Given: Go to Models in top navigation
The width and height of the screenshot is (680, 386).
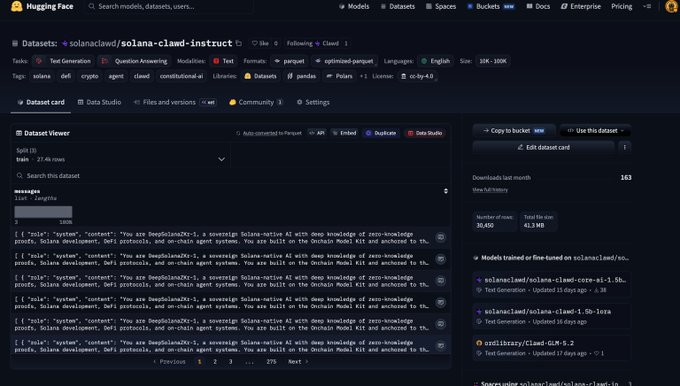Looking at the screenshot, I should (354, 7).
